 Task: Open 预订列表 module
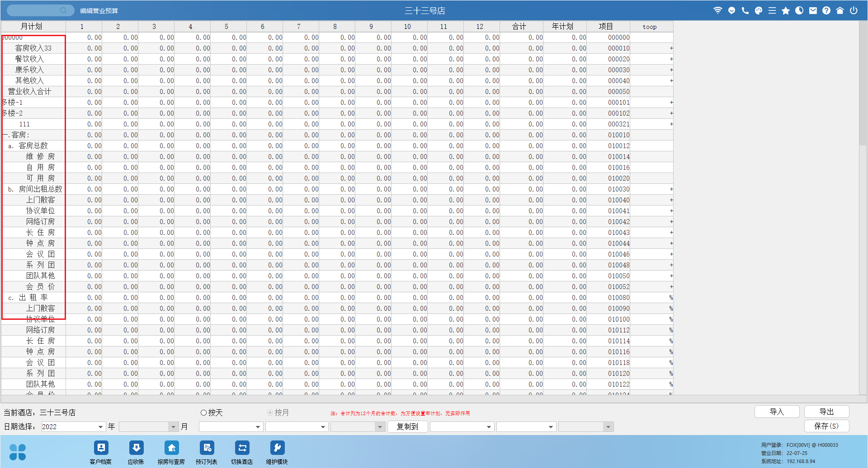point(207,453)
